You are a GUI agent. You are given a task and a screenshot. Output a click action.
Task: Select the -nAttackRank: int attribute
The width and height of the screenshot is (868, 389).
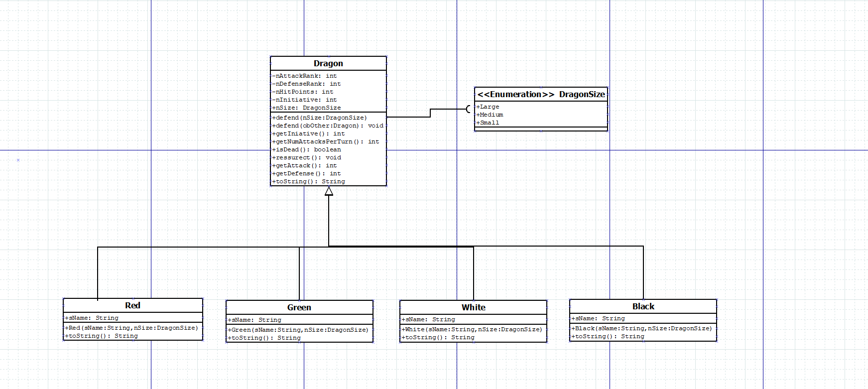304,76
